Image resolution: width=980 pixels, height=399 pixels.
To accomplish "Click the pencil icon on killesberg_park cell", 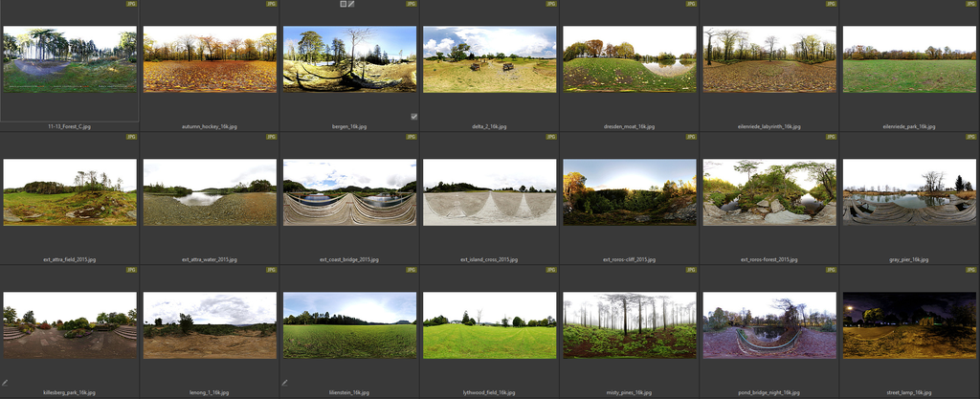I will (5, 383).
